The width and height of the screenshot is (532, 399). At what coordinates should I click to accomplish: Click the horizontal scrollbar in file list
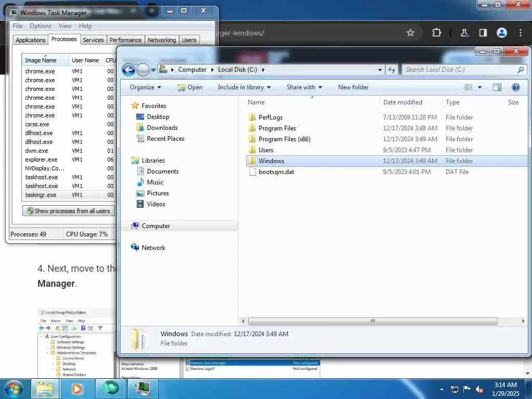tap(373, 321)
